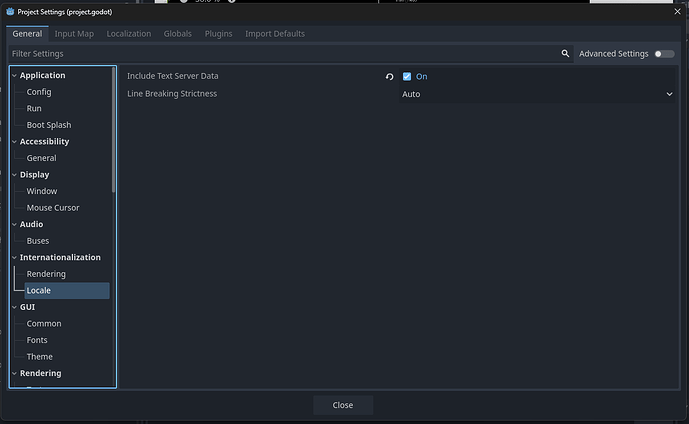Click the revert arrow for Include Text Server Data
The height and width of the screenshot is (424, 689).
[x=390, y=77]
